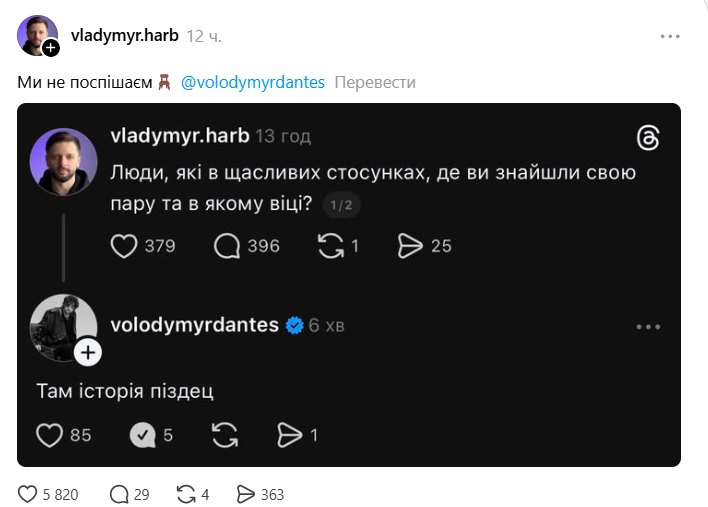Viewport: 708px width, 507px height.
Task: Repost the main vladymyr.harb post
Action: [x=185, y=494]
